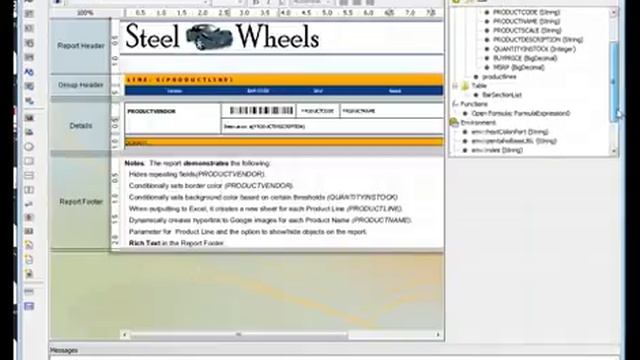
Task: Select the barcode element in Details
Action: (261, 111)
